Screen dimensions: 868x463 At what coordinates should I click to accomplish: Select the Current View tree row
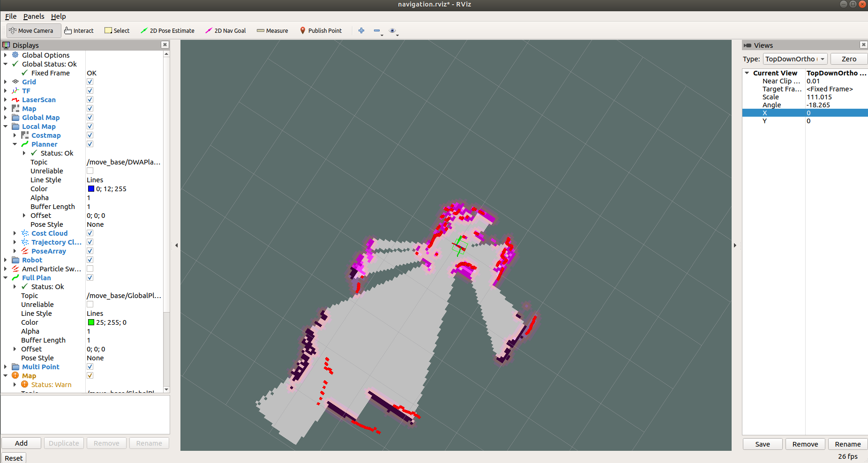pyautogui.click(x=805, y=73)
